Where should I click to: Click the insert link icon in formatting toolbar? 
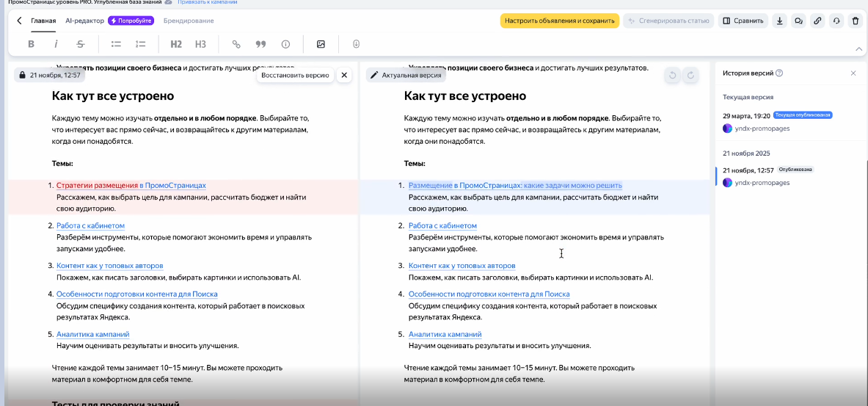click(x=236, y=44)
